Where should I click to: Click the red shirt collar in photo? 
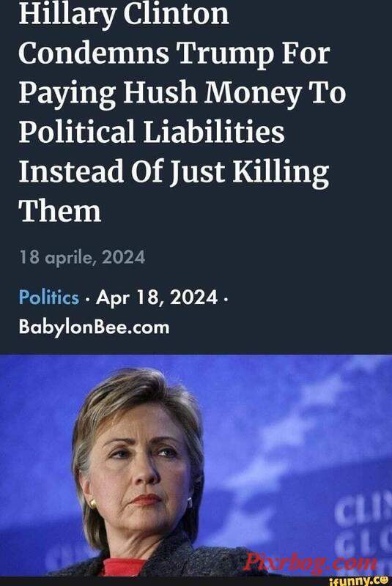(x=122, y=566)
